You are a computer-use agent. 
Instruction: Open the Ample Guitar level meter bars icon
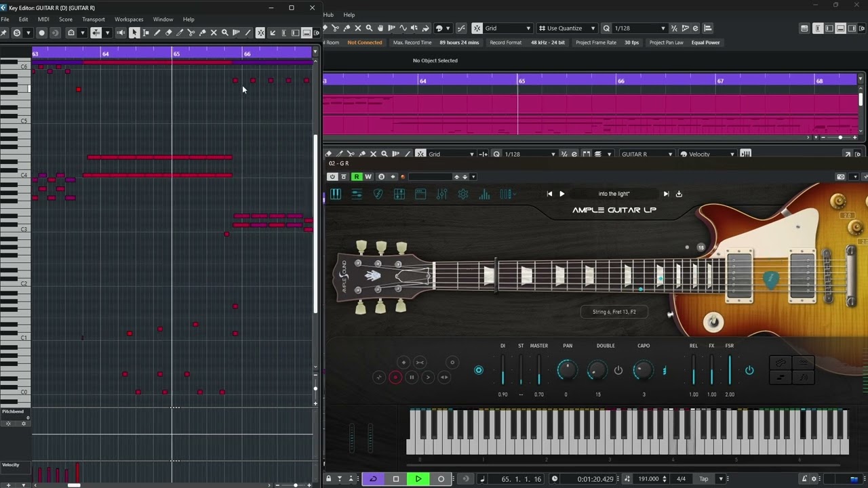pyautogui.click(x=484, y=195)
